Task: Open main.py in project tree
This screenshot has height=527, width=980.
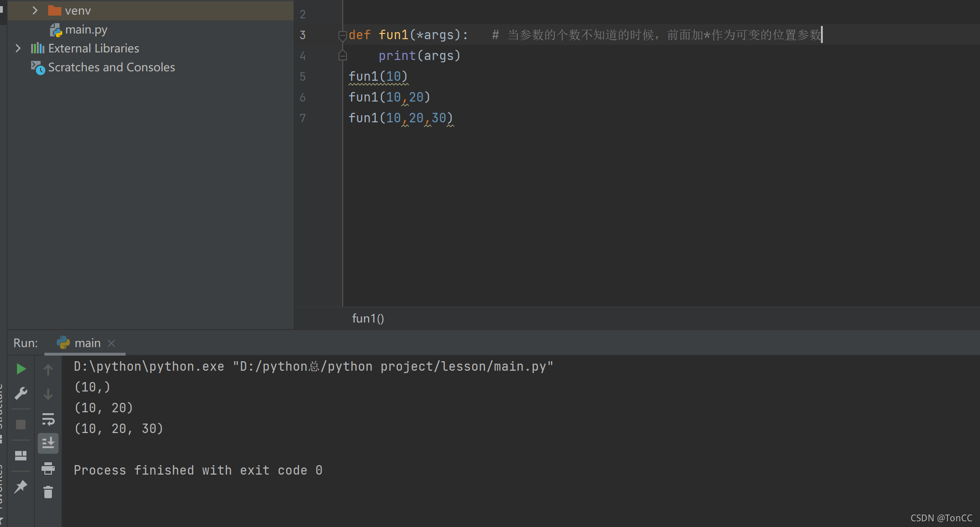Action: tap(86, 30)
